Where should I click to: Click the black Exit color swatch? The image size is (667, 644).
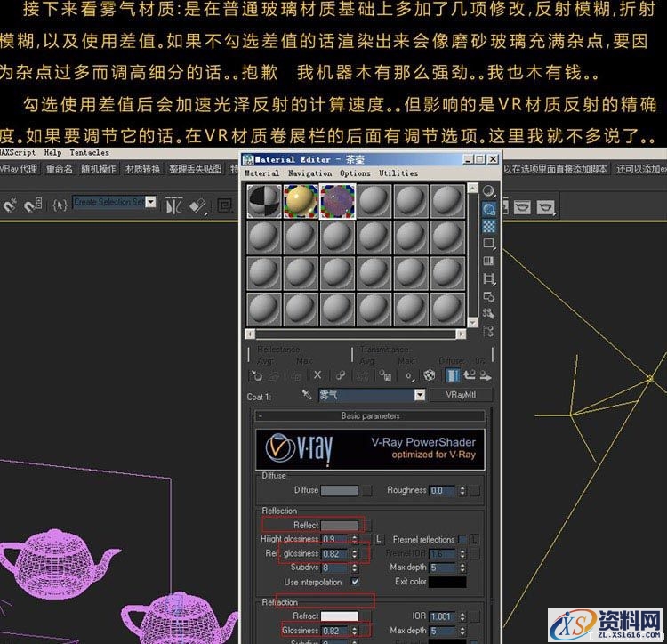click(x=447, y=582)
